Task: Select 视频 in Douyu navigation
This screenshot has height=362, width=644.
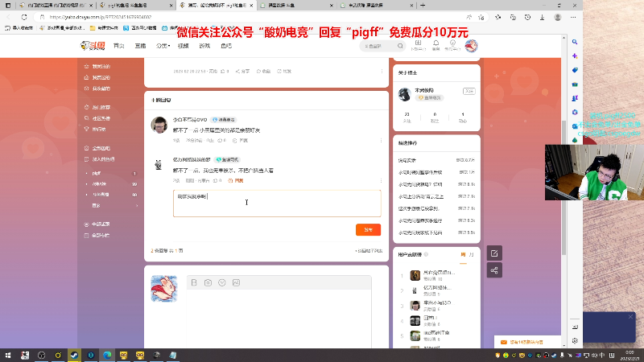Action: (184, 46)
